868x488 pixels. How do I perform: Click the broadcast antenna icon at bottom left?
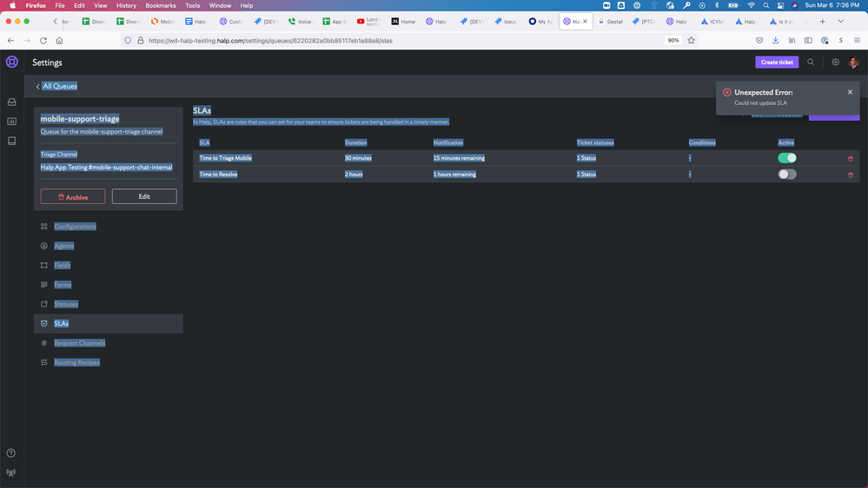click(x=11, y=473)
